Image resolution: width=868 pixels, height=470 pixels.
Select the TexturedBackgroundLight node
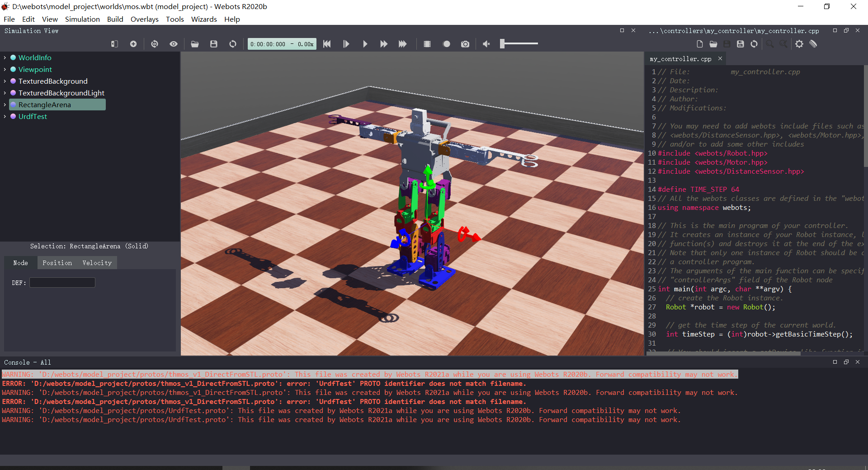pos(62,93)
